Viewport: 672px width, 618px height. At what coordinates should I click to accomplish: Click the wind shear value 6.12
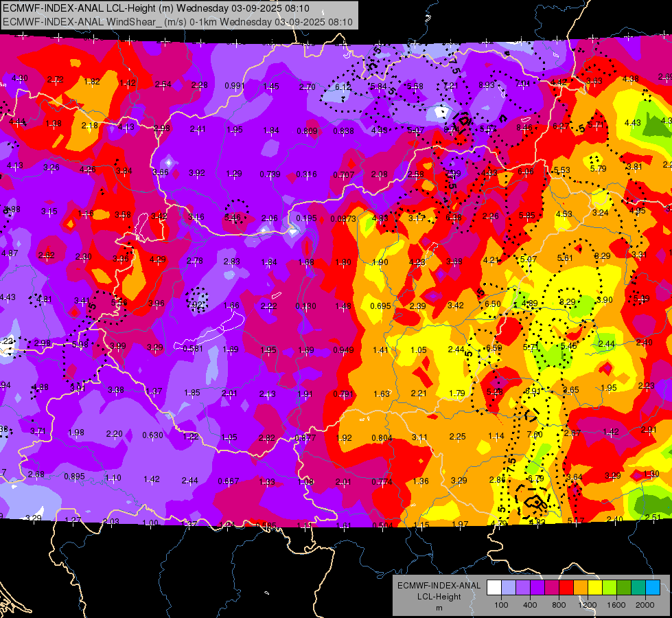click(x=343, y=87)
